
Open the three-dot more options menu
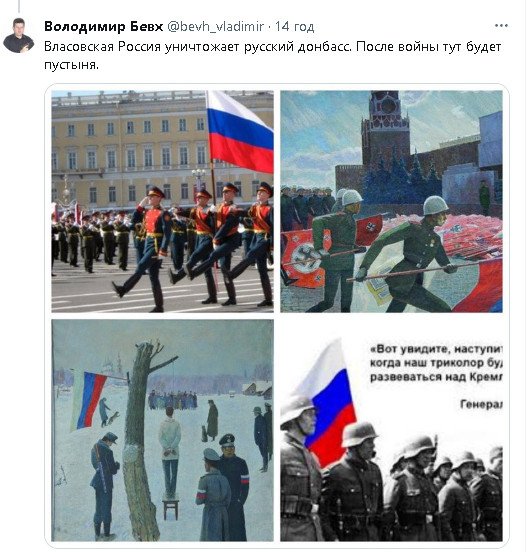(x=501, y=26)
